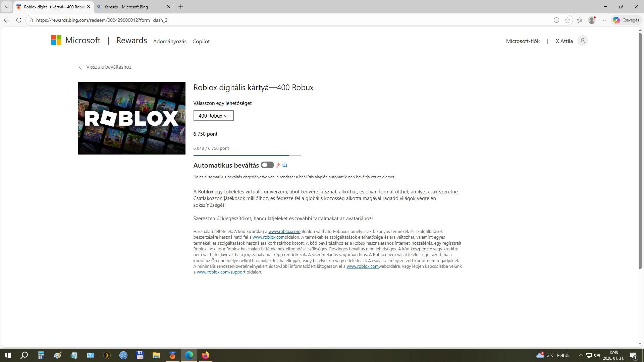Open a new tab with plus icon

point(181,7)
